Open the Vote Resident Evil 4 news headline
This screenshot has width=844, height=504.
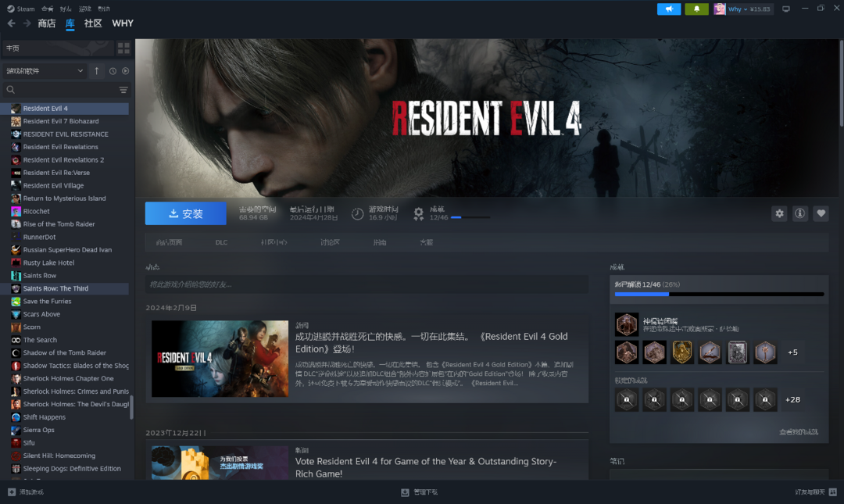tap(426, 467)
